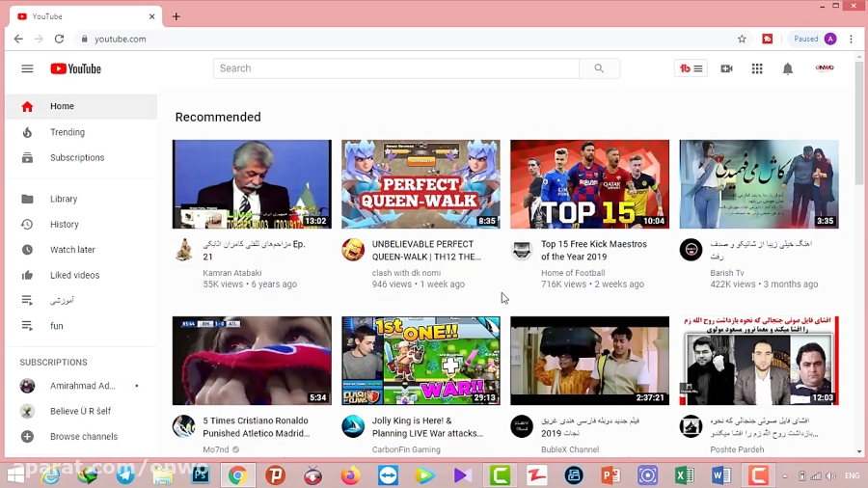868x488 pixels.
Task: Open a new browser tab
Action: (x=176, y=16)
